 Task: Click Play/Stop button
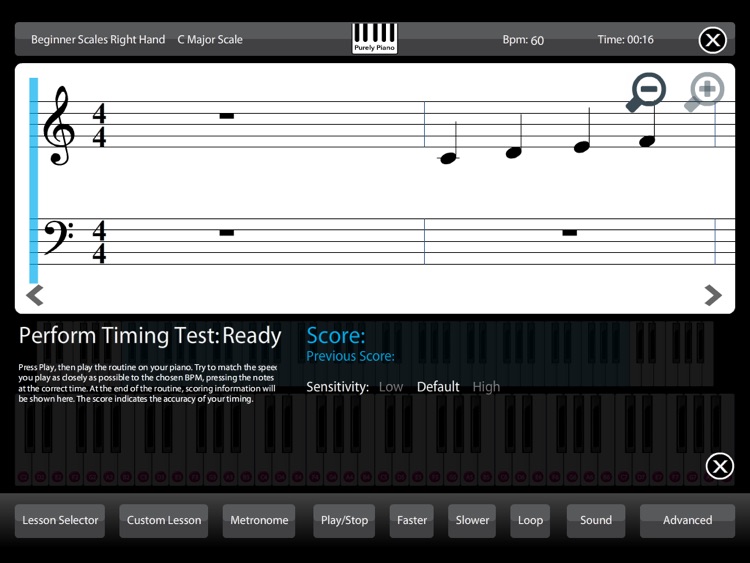click(x=344, y=520)
